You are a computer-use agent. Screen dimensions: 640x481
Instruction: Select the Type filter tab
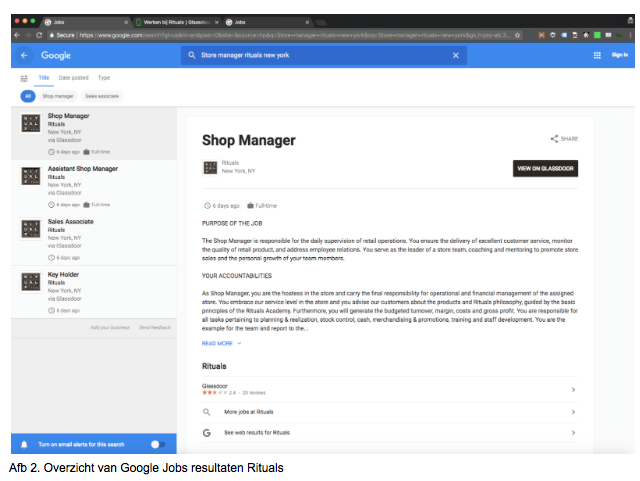coord(104,78)
